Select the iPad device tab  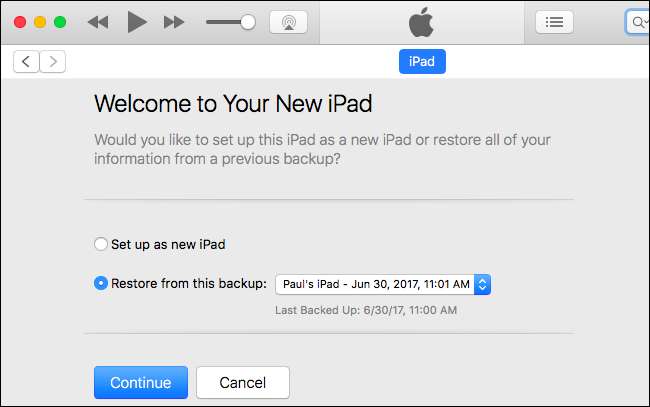(x=422, y=61)
